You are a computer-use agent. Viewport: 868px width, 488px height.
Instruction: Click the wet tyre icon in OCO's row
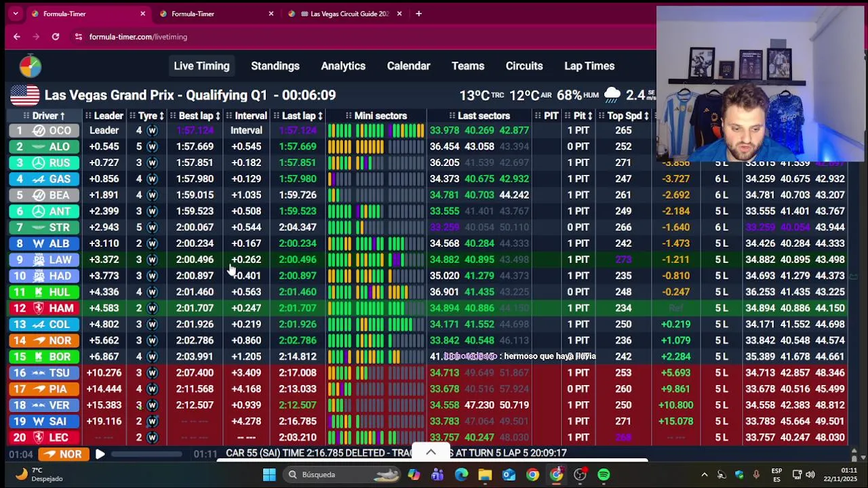pos(152,130)
